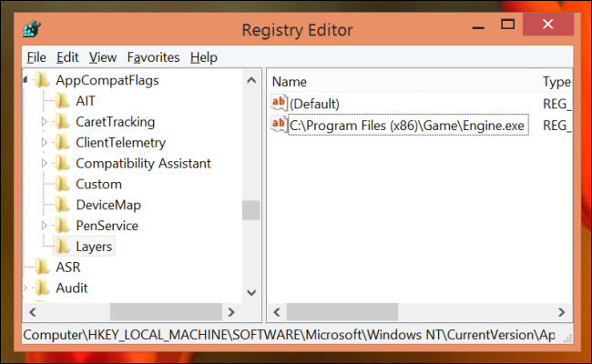The image size is (592, 364).
Task: Click the Engine.exe string value icon
Action: pos(279,124)
